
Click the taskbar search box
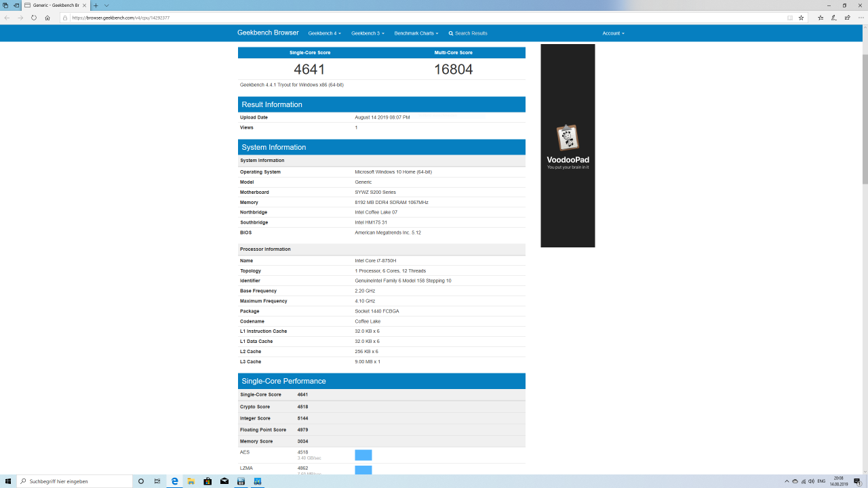click(75, 481)
